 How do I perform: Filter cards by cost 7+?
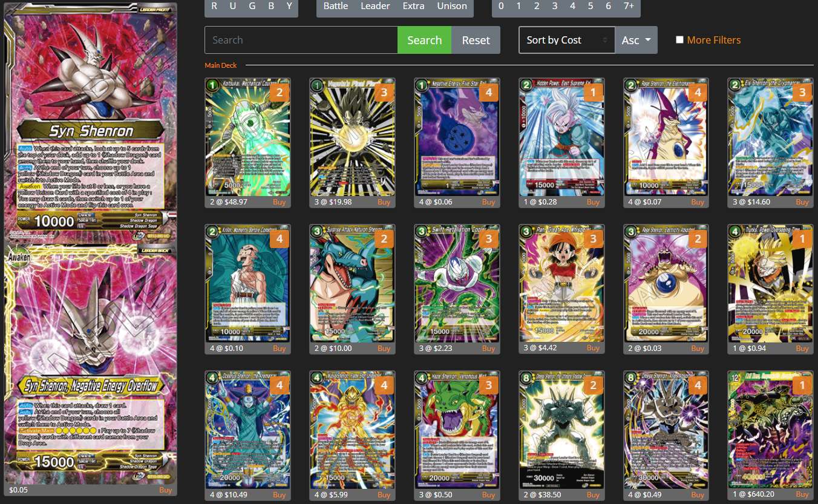(629, 5)
